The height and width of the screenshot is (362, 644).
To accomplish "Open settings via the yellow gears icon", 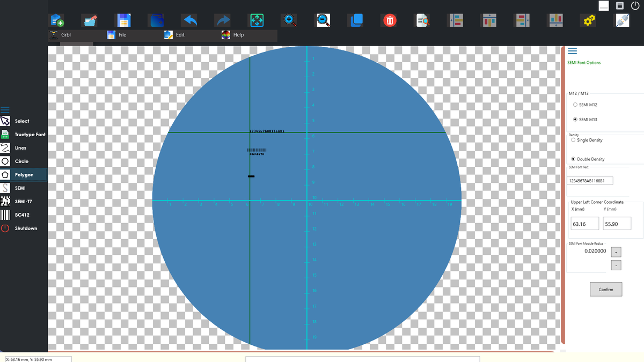I will point(589,20).
